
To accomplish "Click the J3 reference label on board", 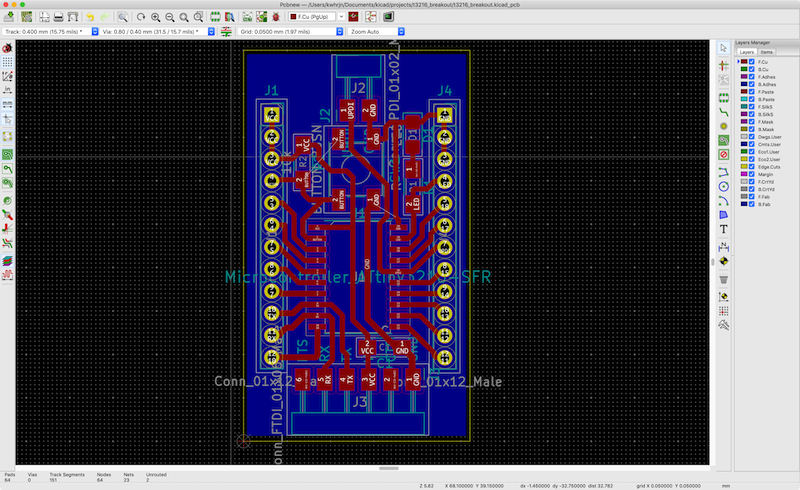I will (360, 402).
